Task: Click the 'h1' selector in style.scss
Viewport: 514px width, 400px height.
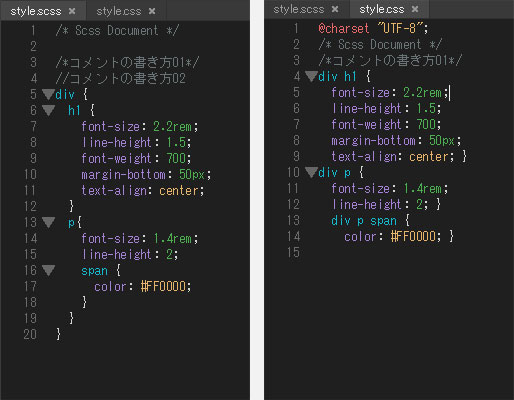Action: point(74,110)
